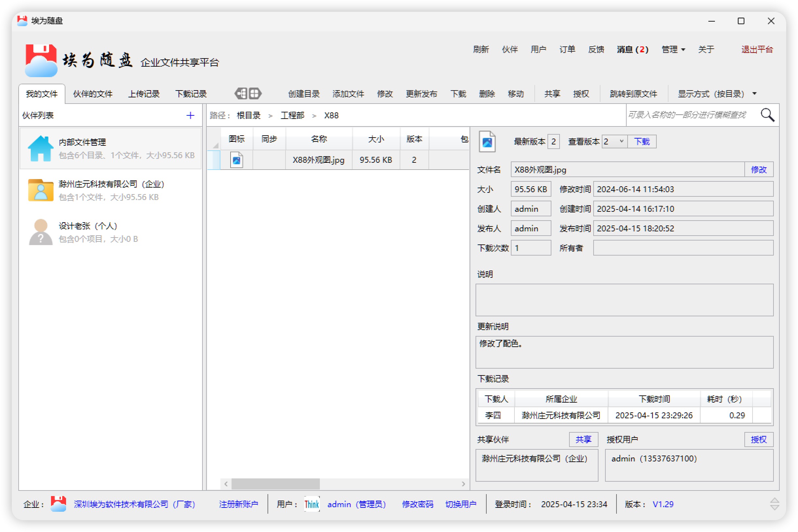This screenshot has height=532, width=798.
Task: Switch to the 我的文件 tab
Action: pyautogui.click(x=42, y=94)
